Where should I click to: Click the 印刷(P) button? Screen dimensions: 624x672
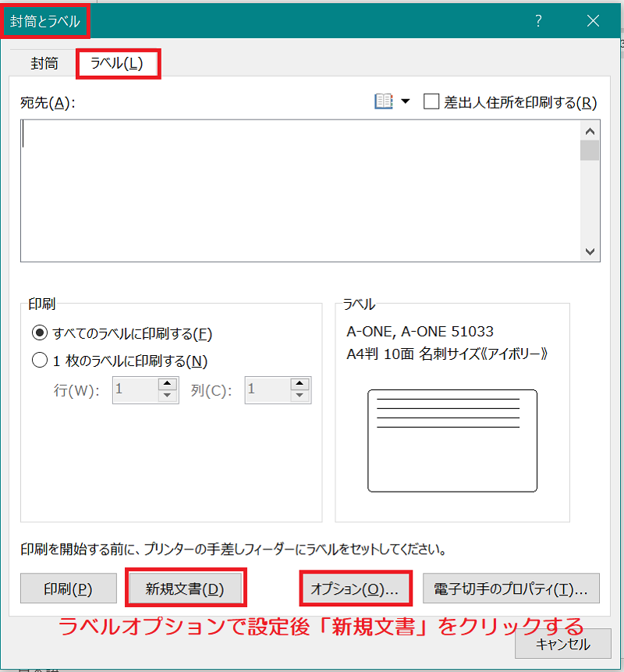(68, 589)
